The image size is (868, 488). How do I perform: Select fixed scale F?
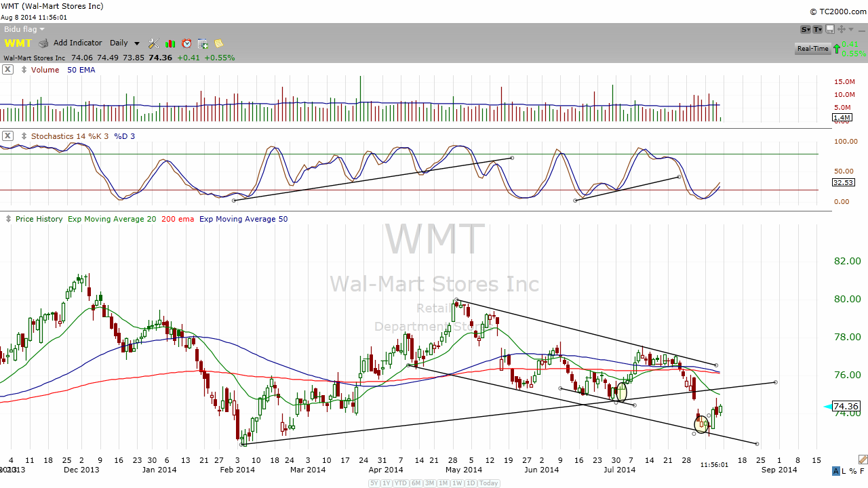click(x=862, y=471)
